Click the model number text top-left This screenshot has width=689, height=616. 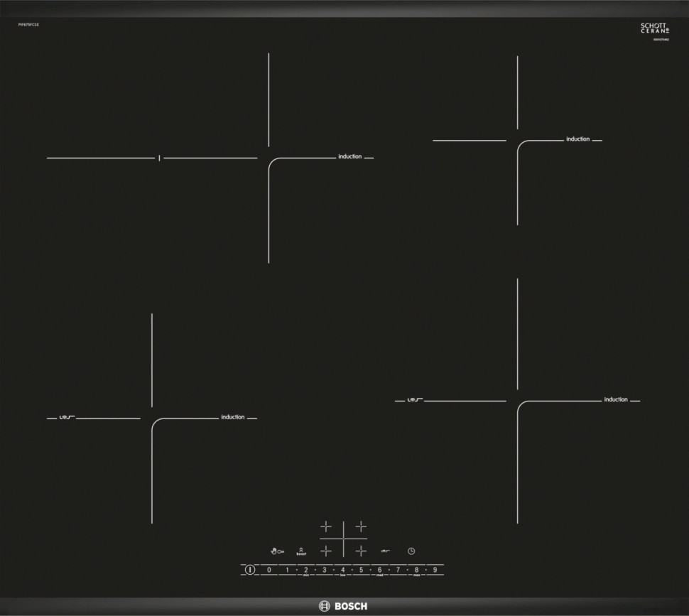tap(28, 25)
